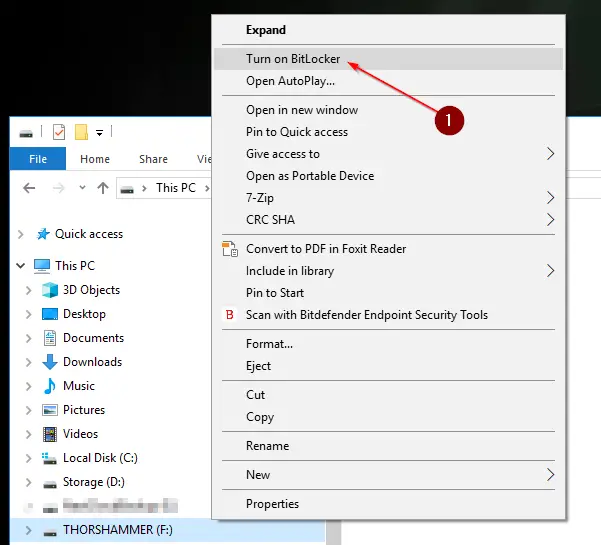Click the THORSHAMMER (F:) drive icon
Screen dimensions: 601x545
pyautogui.click(x=50, y=532)
